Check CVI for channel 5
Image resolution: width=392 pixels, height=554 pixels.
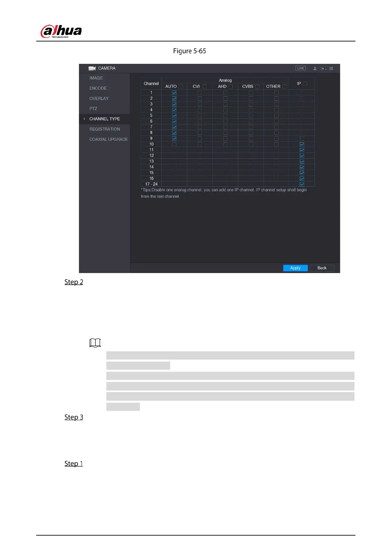[199, 115]
